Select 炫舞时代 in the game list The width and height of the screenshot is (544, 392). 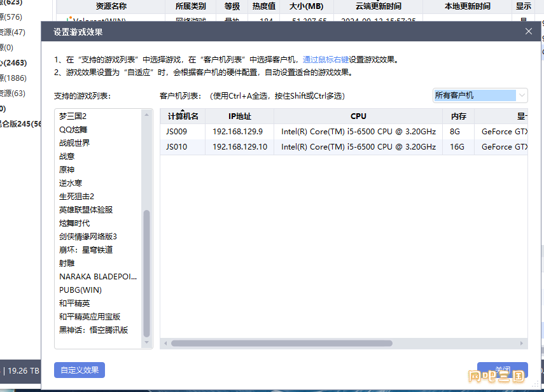pyautogui.click(x=74, y=223)
